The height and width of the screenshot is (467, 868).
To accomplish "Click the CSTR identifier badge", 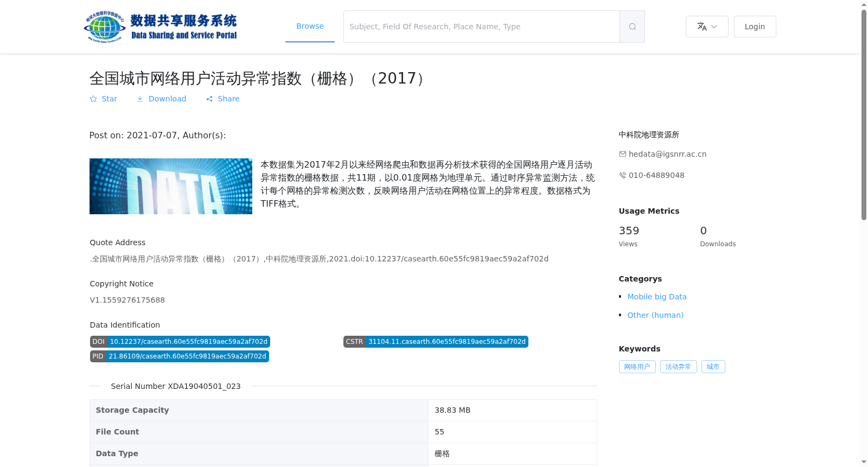I will 436,342.
